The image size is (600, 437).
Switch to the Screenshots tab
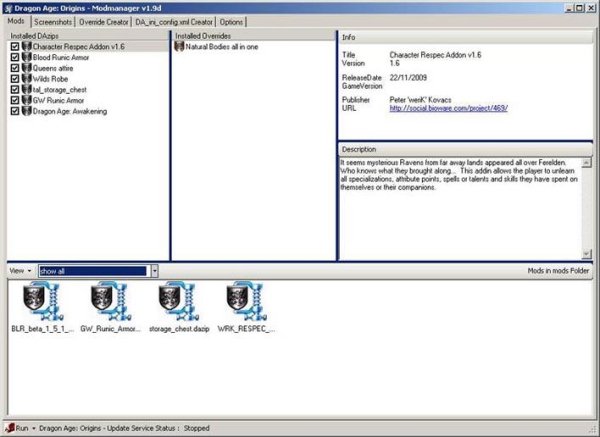pos(53,22)
